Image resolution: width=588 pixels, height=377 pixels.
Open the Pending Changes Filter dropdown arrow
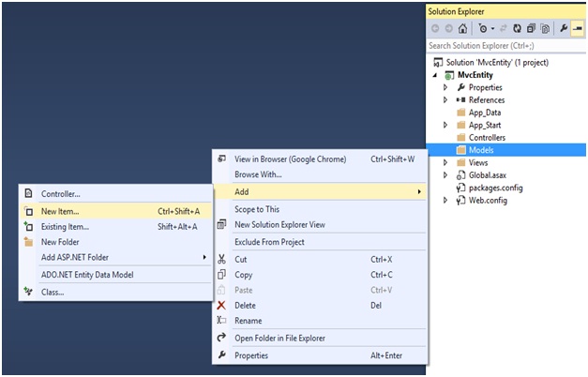[493, 28]
